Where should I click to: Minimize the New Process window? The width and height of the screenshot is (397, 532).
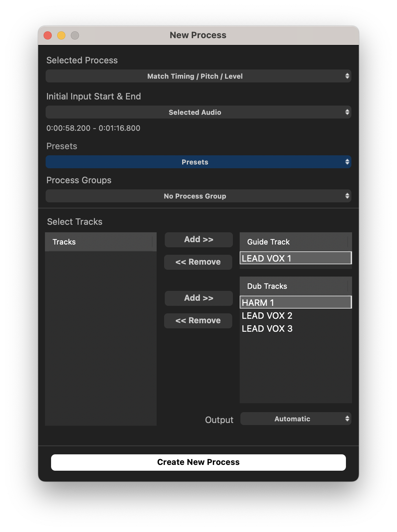61,35
